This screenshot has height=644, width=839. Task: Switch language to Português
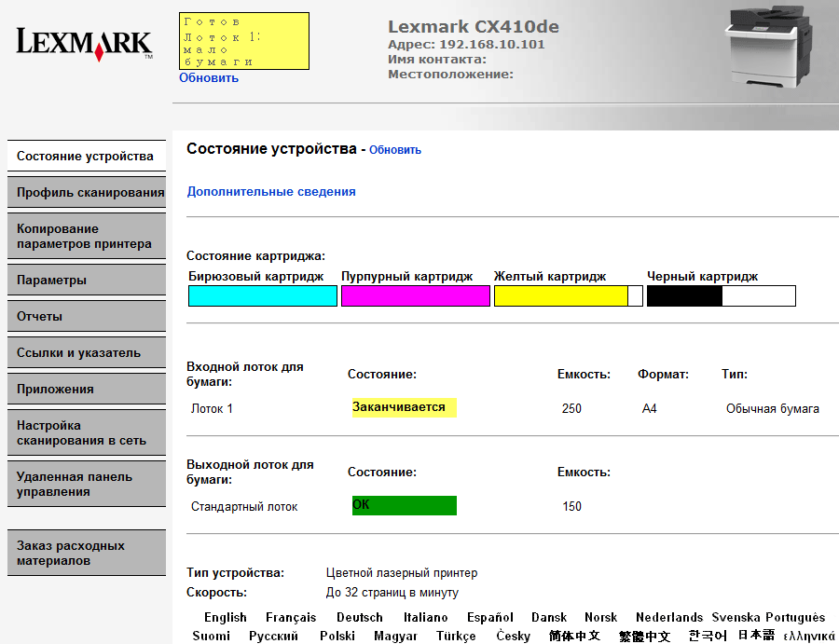click(794, 618)
